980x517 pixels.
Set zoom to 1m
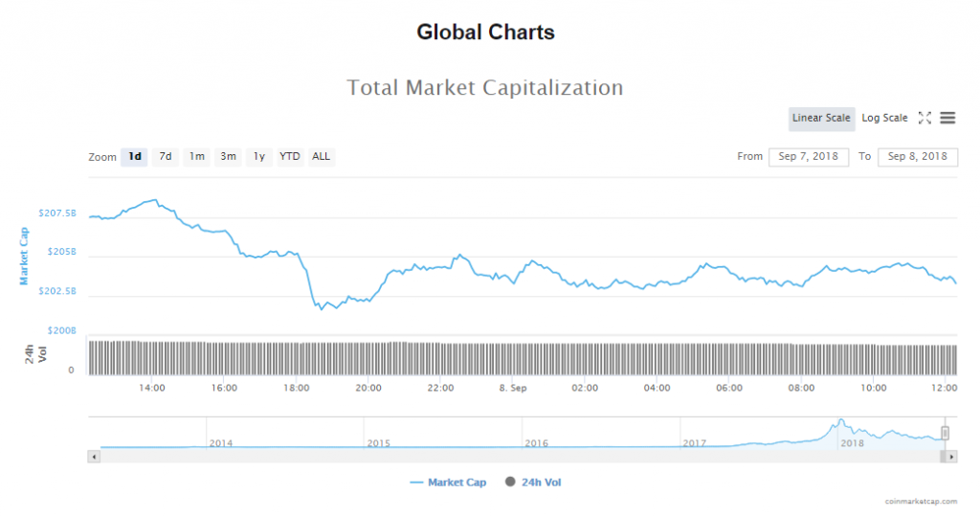[x=196, y=156]
